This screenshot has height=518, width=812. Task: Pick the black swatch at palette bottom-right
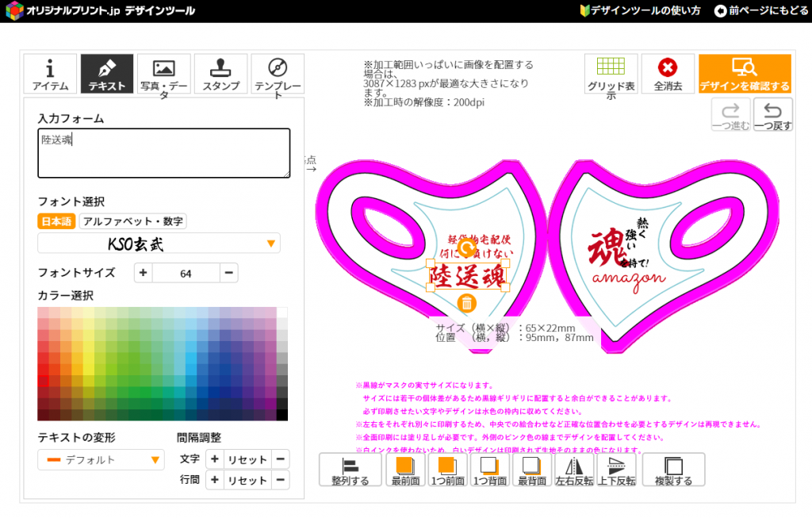[x=282, y=415]
